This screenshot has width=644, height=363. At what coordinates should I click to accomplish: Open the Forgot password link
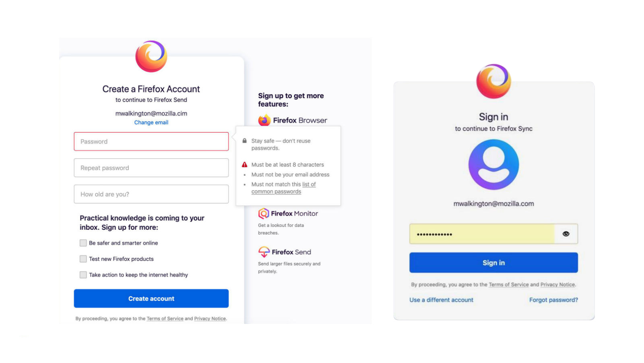pos(553,300)
